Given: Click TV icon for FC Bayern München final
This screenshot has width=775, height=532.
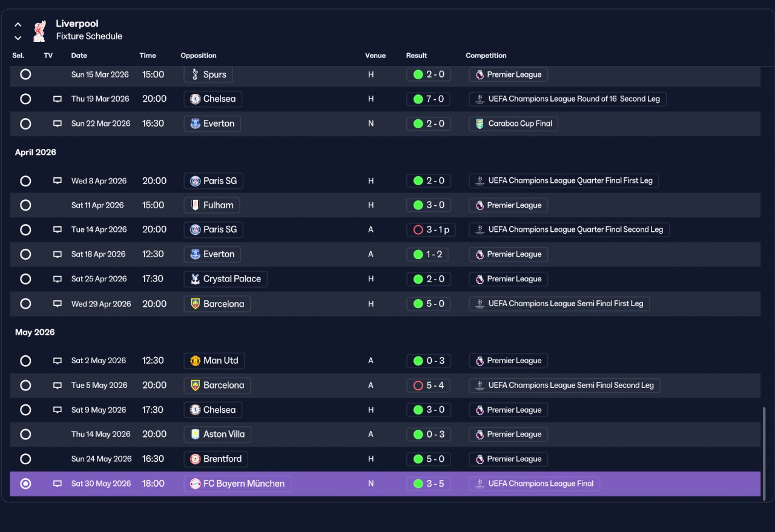Looking at the screenshot, I should (x=58, y=484).
